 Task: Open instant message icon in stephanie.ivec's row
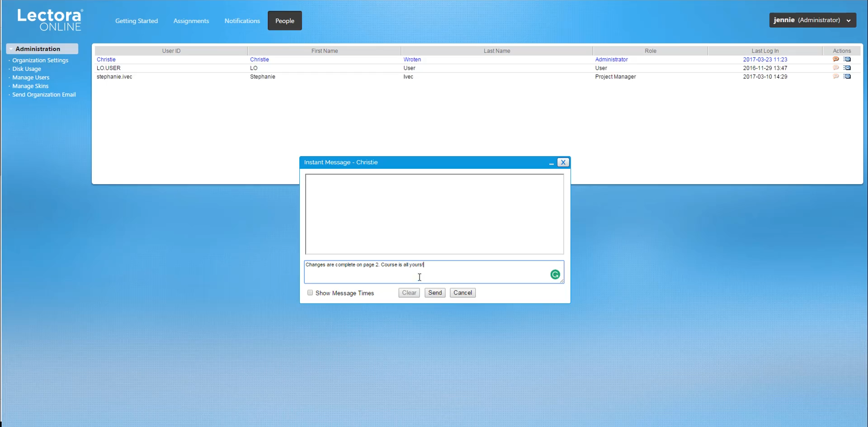click(x=835, y=76)
